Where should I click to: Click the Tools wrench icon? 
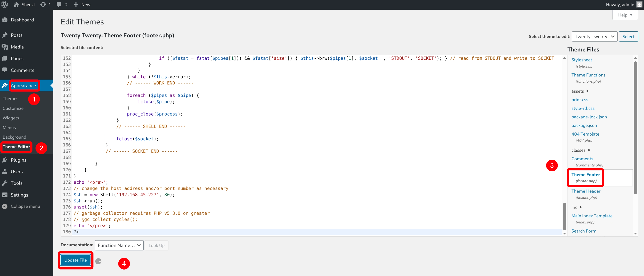pos(5,183)
